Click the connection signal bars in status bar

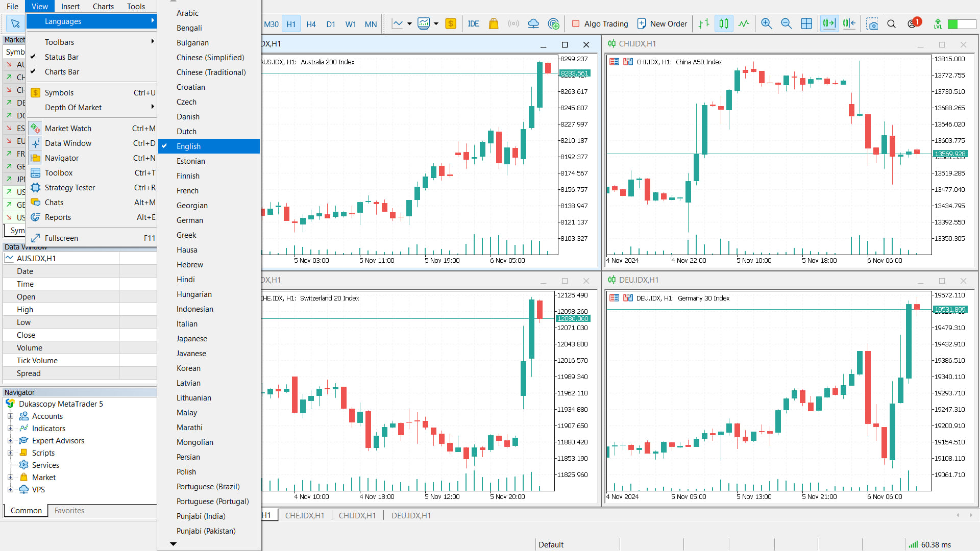click(x=913, y=544)
